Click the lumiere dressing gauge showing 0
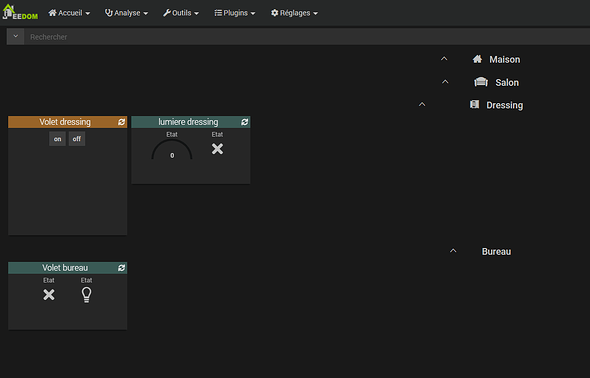The image size is (590, 378). [172, 150]
